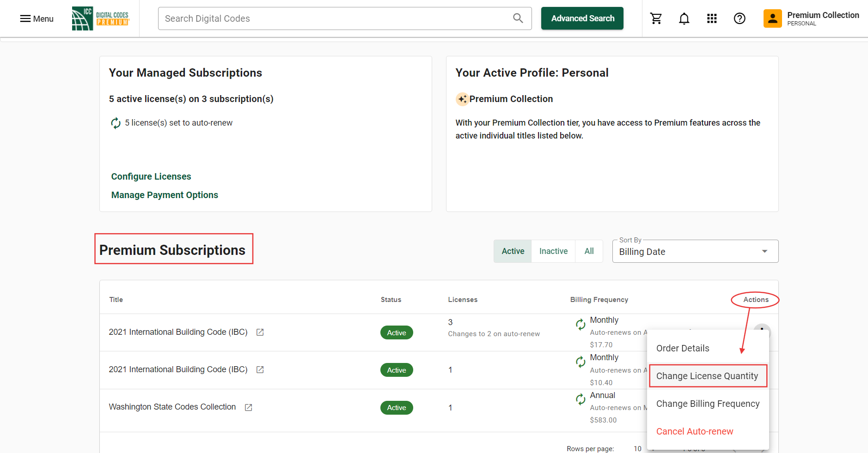Viewport: 868px width, 453px height.
Task: Click auto-renew icon in $10.40 Monthly row
Action: tap(581, 362)
